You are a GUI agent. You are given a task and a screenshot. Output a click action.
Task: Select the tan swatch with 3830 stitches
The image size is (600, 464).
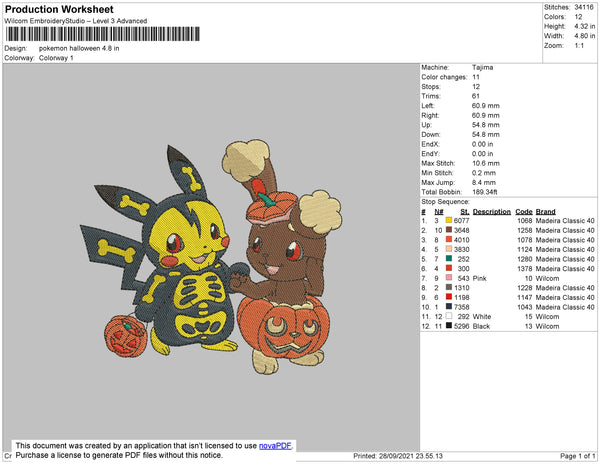449,249
